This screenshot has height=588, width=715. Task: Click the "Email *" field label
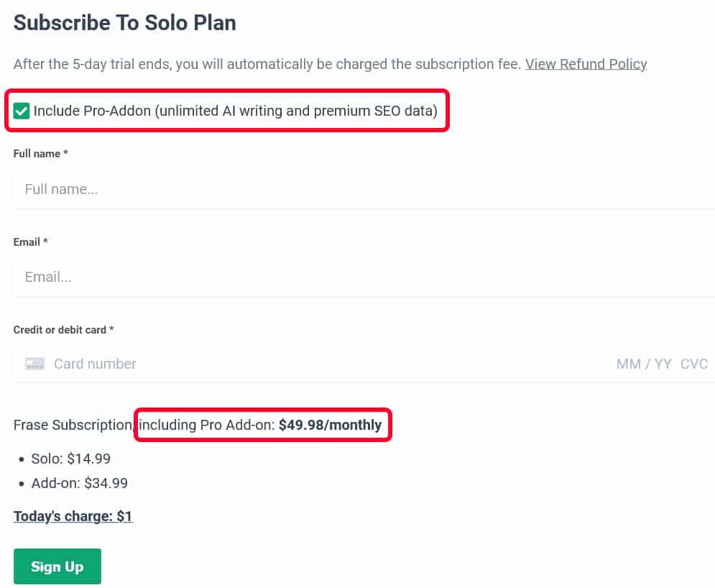pos(30,242)
